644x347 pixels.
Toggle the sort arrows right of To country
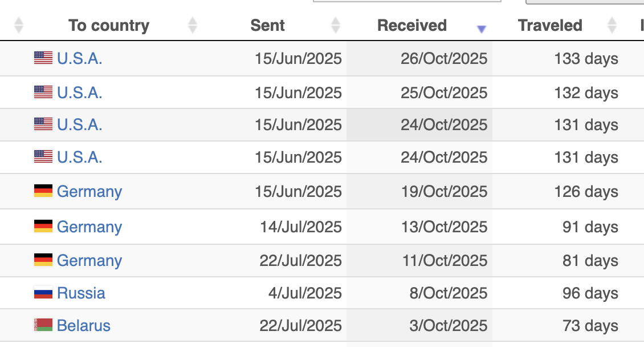point(193,25)
